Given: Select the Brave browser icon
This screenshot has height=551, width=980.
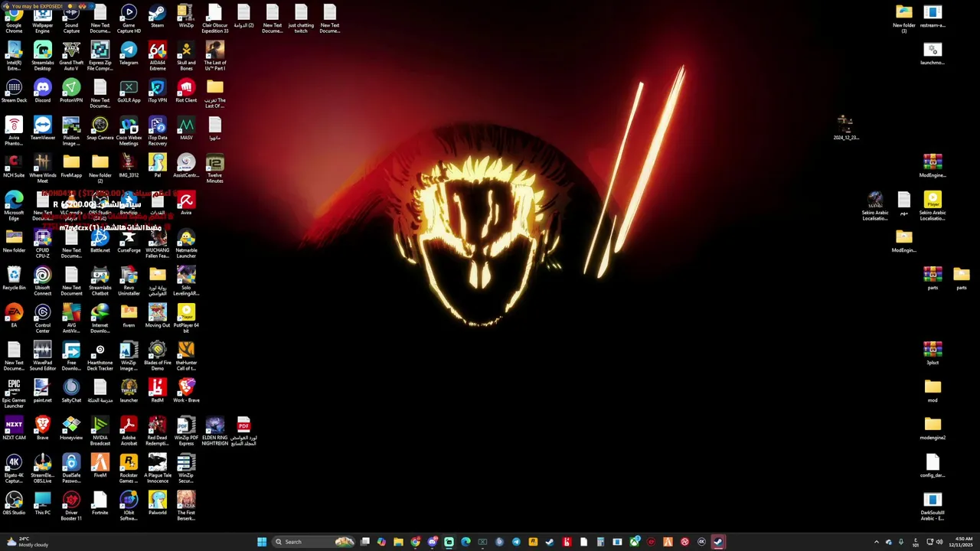Looking at the screenshot, I should point(43,429).
